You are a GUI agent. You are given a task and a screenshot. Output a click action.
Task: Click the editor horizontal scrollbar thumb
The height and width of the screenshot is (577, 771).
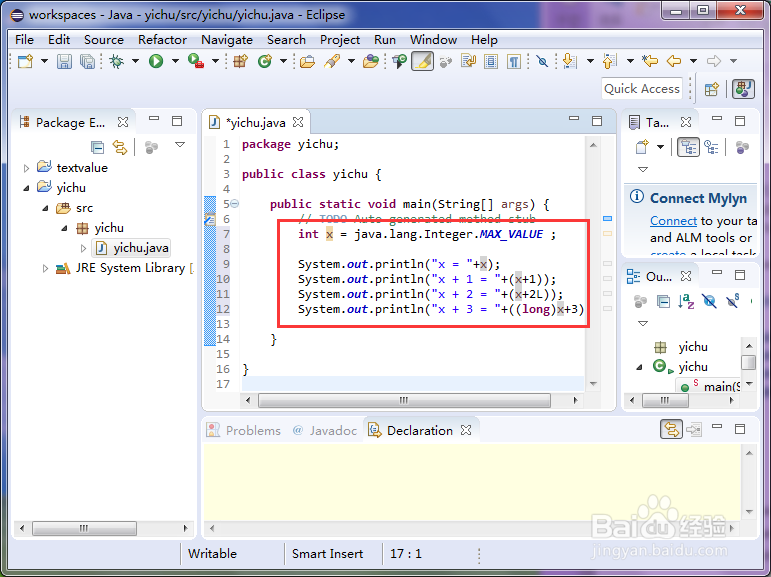[x=404, y=400]
